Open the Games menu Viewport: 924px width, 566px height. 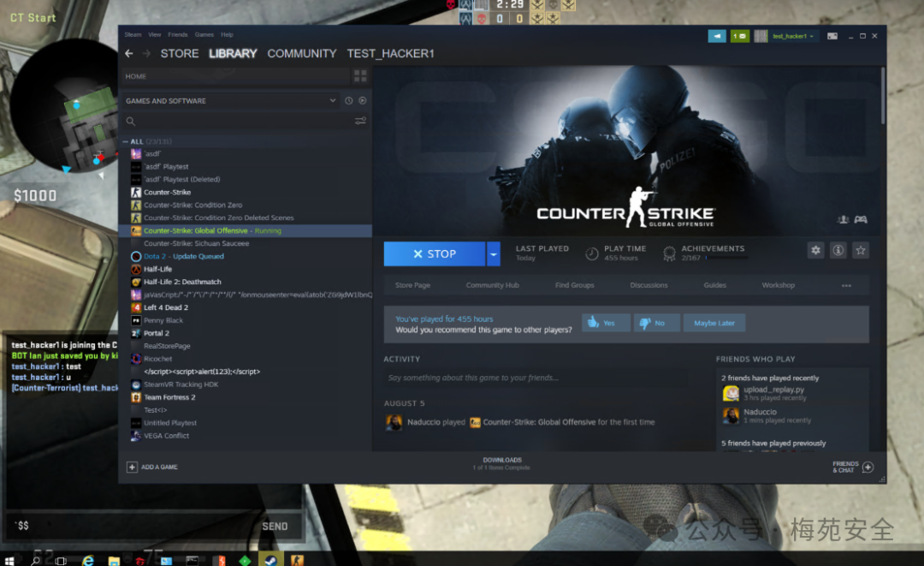(x=204, y=35)
